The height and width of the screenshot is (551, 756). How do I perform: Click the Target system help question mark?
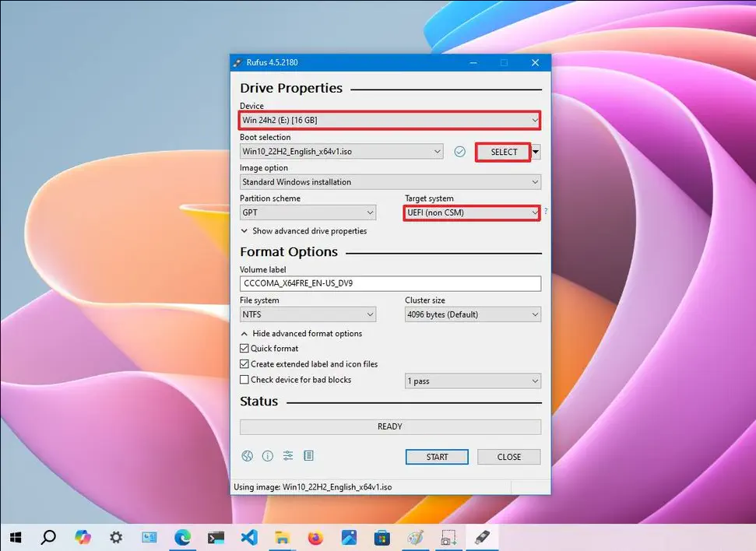546,211
